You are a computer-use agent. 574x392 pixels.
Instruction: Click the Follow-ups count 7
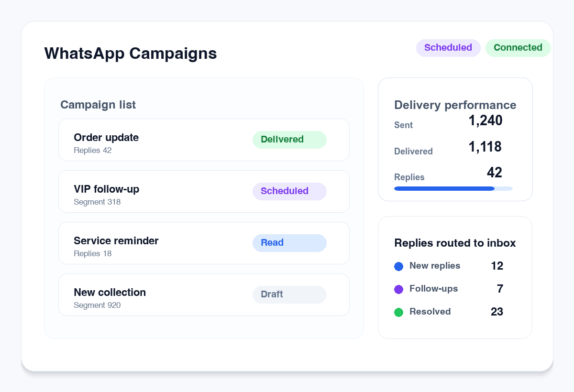tap(500, 289)
